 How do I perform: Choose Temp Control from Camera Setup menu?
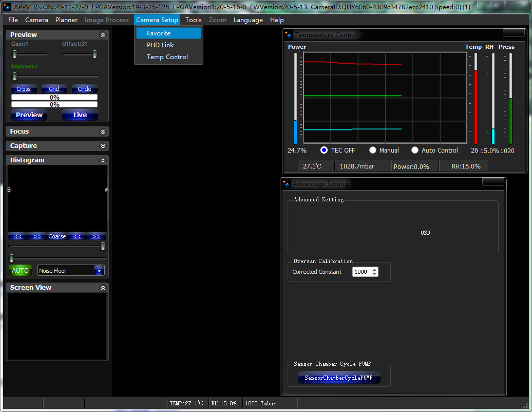click(168, 57)
